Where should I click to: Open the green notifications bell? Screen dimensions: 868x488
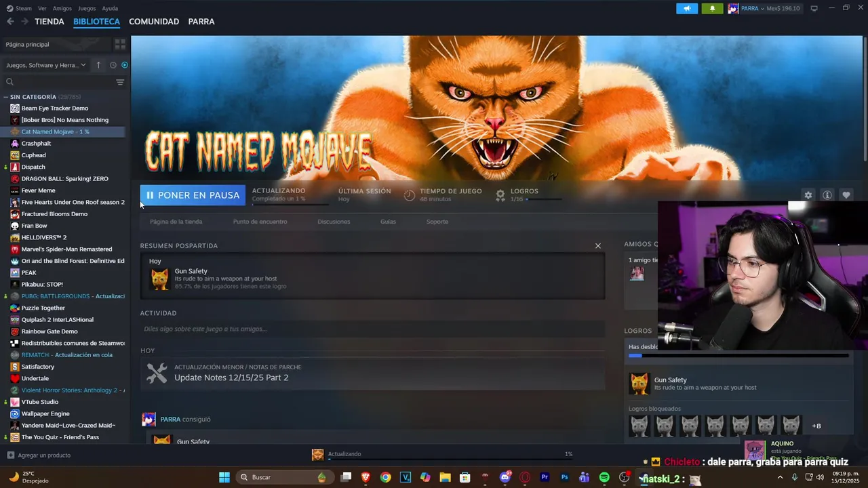712,8
